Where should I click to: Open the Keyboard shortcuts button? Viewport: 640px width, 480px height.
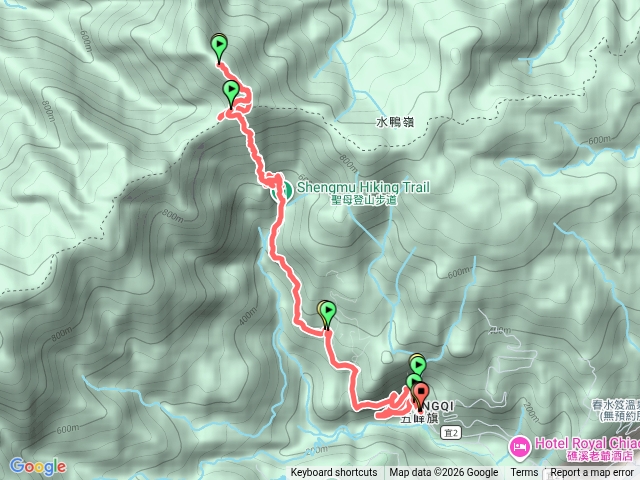(x=333, y=473)
